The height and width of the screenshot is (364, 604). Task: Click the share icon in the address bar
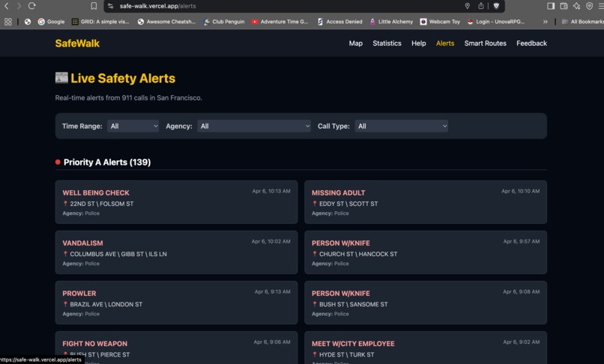pos(481,6)
